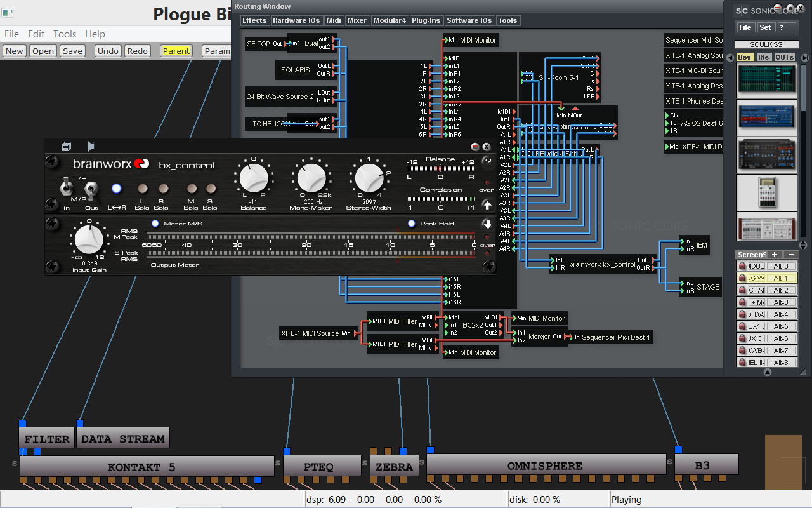Image resolution: width=812 pixels, height=508 pixels.
Task: Open Sonic Core File menu
Action: 745,27
